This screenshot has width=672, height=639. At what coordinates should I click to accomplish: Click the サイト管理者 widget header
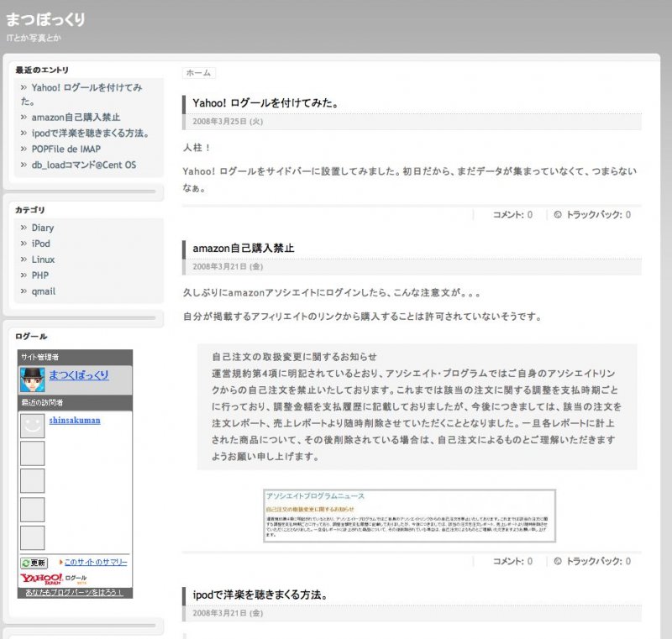[39, 357]
